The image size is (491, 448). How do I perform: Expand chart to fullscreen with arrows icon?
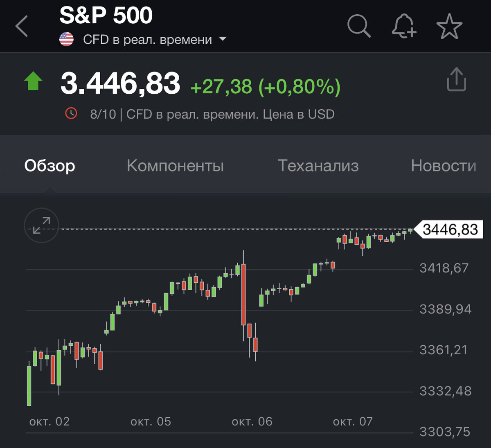tap(42, 225)
